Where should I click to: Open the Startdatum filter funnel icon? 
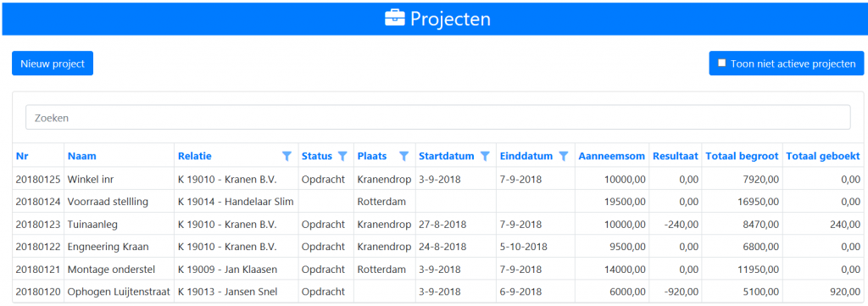pyautogui.click(x=485, y=156)
